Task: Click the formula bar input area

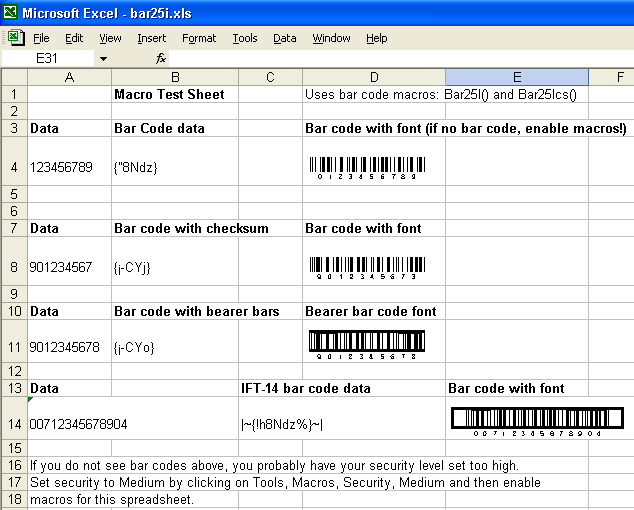Action: click(x=401, y=59)
